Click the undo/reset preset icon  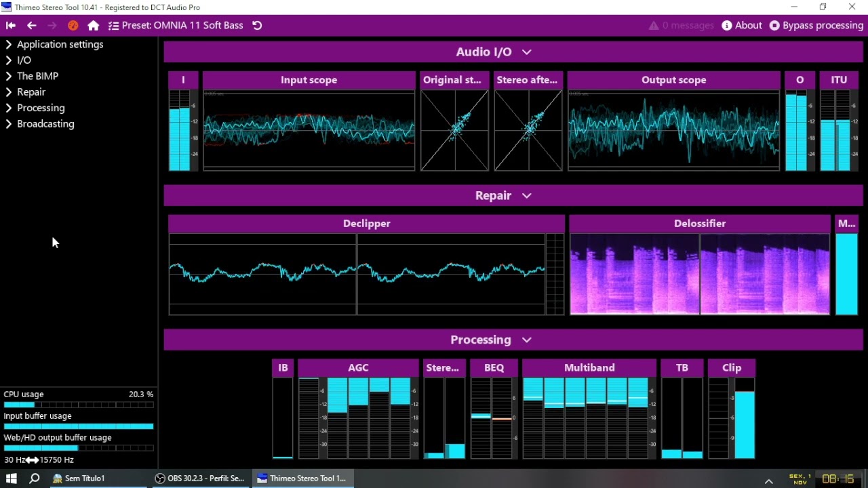click(257, 26)
